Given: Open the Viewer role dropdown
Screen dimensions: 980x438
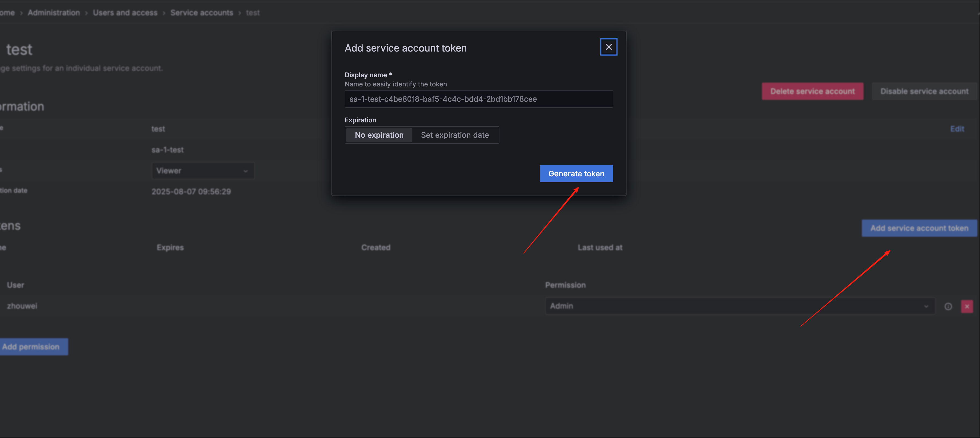Looking at the screenshot, I should tap(203, 171).
